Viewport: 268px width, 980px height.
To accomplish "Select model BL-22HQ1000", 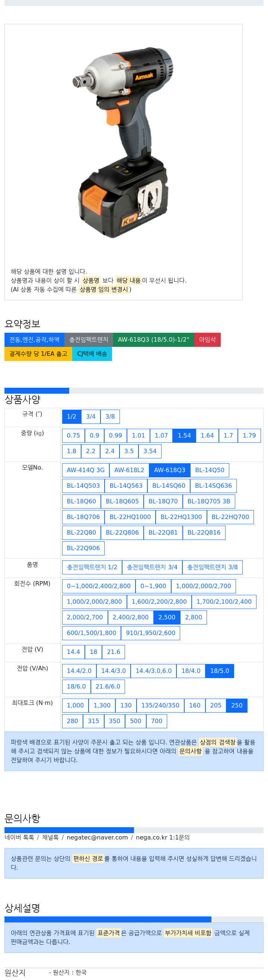I will click(x=130, y=517).
